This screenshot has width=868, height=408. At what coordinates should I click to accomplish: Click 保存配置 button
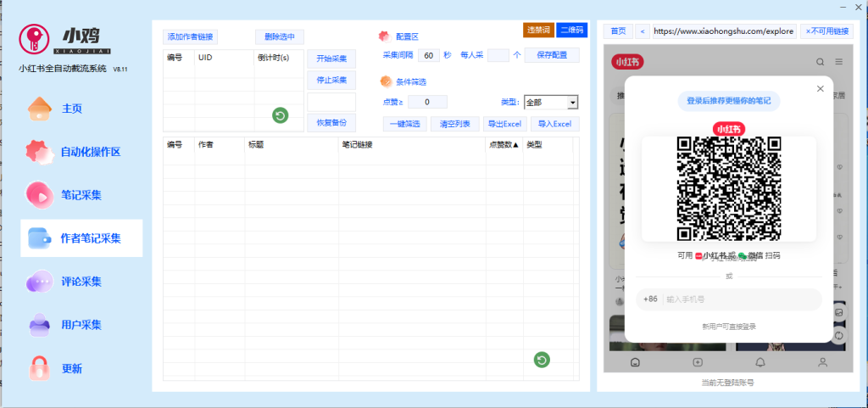[552, 55]
